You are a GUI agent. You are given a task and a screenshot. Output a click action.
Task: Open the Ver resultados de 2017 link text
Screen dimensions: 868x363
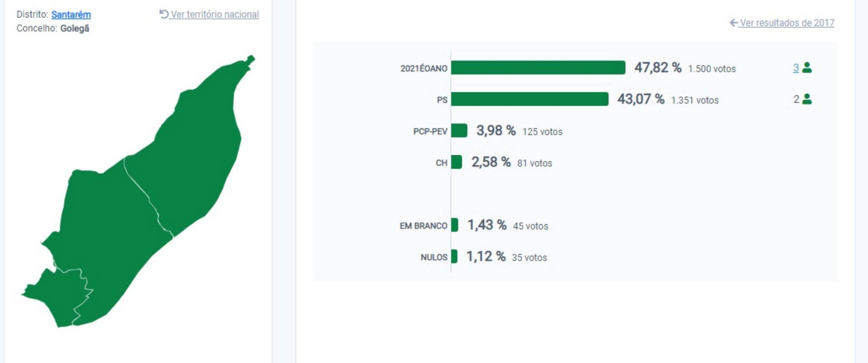point(787,23)
